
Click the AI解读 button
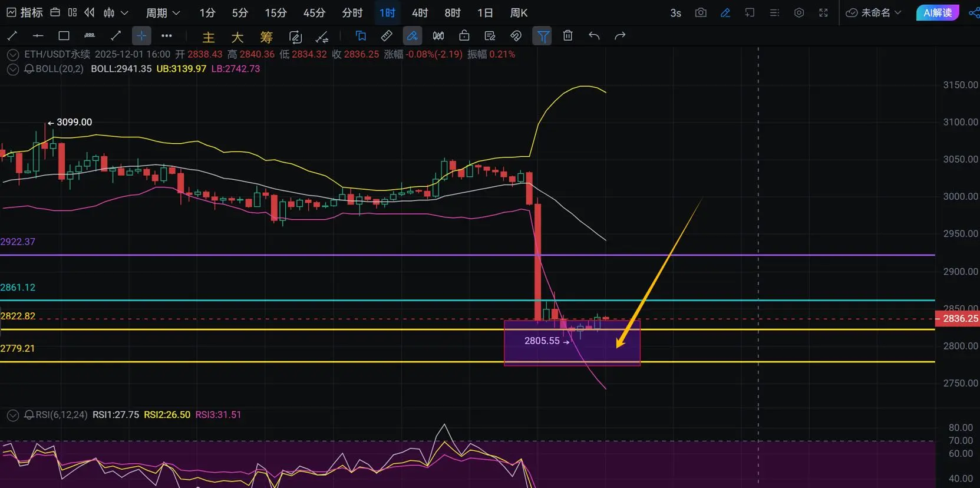click(938, 12)
